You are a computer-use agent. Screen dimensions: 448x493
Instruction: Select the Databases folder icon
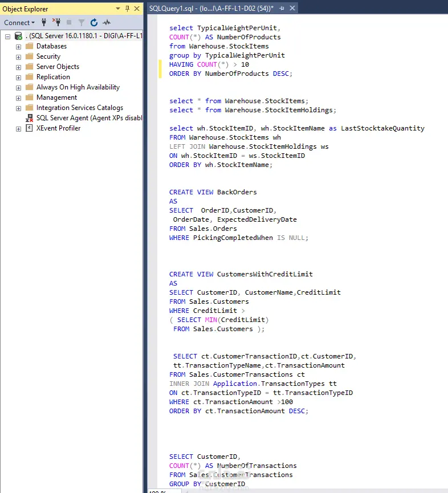(29, 46)
